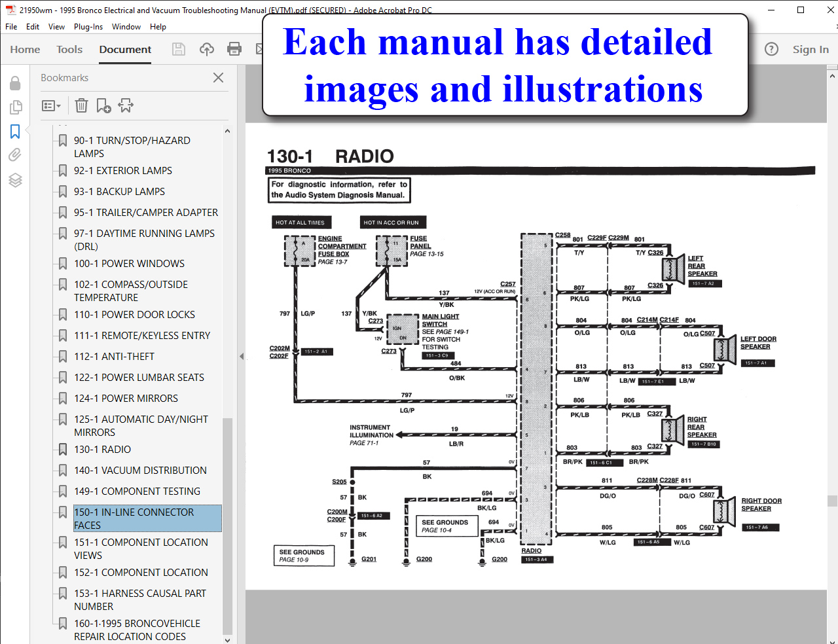Click MAIN LIGHT SWITCH label in diagram

tap(440, 320)
